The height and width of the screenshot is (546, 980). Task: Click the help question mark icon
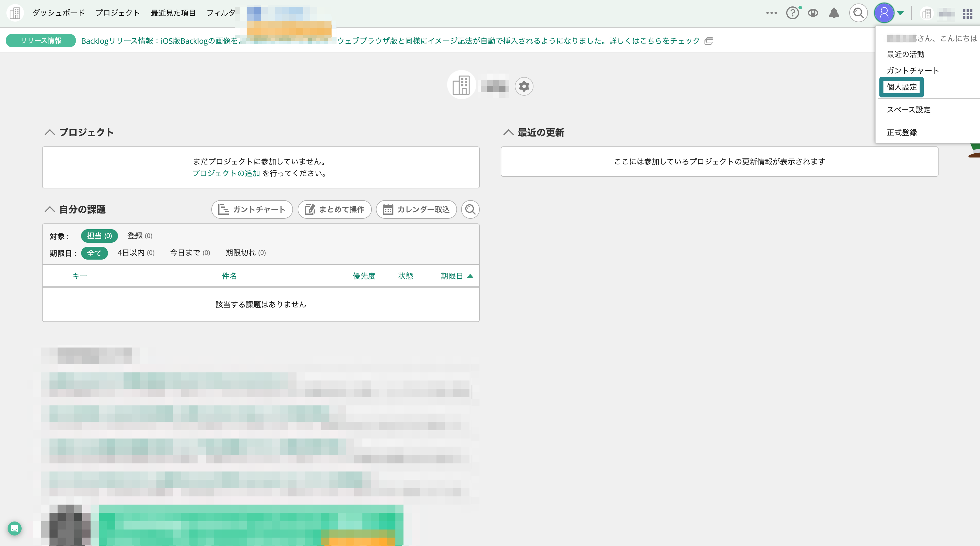click(792, 13)
